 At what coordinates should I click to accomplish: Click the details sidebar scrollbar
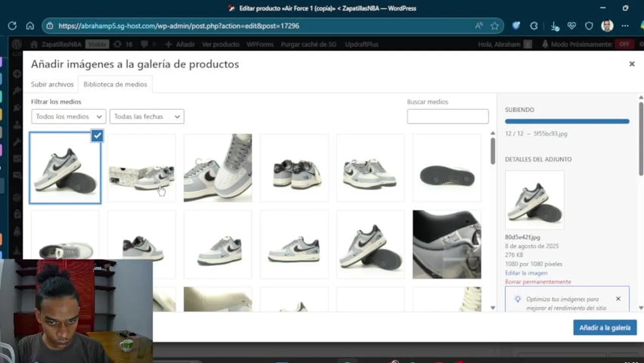pyautogui.click(x=641, y=139)
